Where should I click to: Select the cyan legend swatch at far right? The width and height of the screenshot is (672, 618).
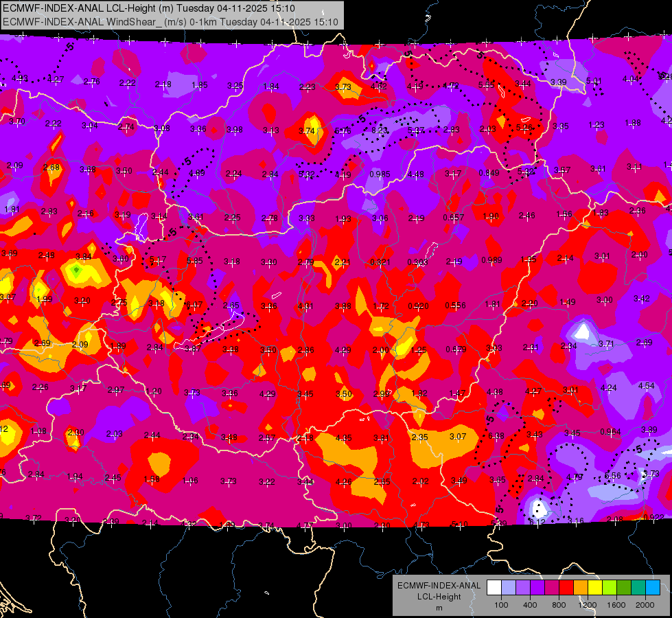tap(653, 587)
